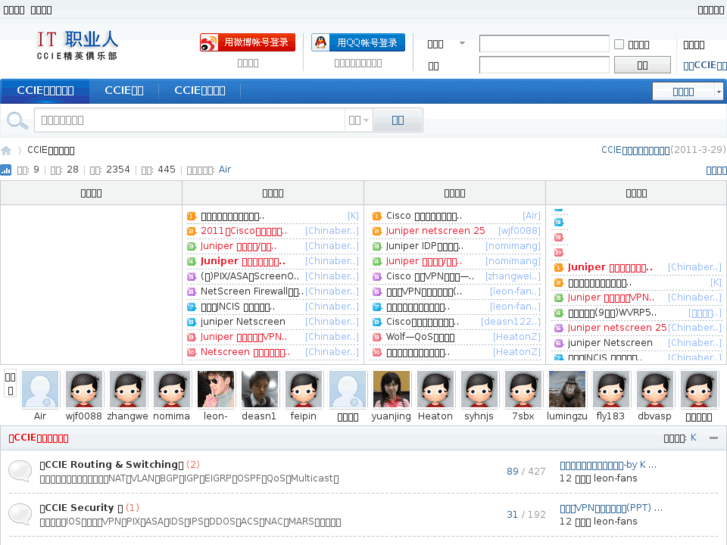Open nomima's avatar thumbnail
This screenshot has height=545, width=727.
pos(172,389)
